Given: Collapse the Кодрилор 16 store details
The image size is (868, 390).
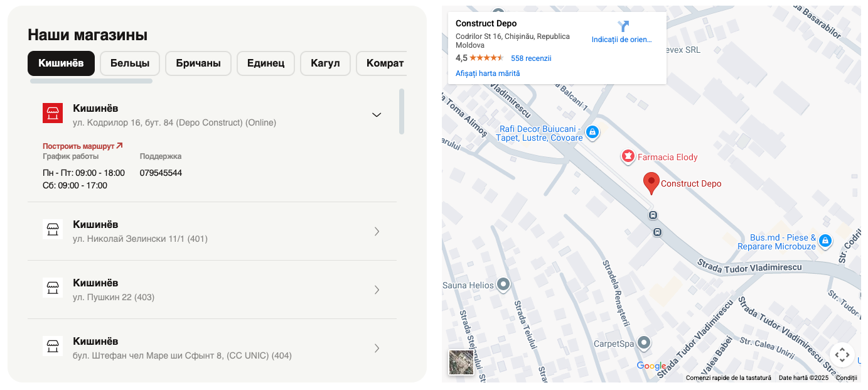Looking at the screenshot, I should tap(377, 115).
